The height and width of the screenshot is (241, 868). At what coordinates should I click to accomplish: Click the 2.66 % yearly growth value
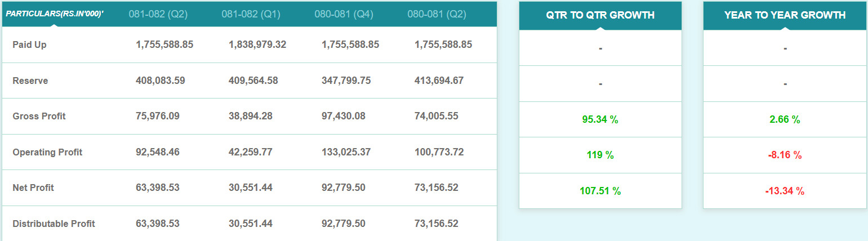[785, 119]
